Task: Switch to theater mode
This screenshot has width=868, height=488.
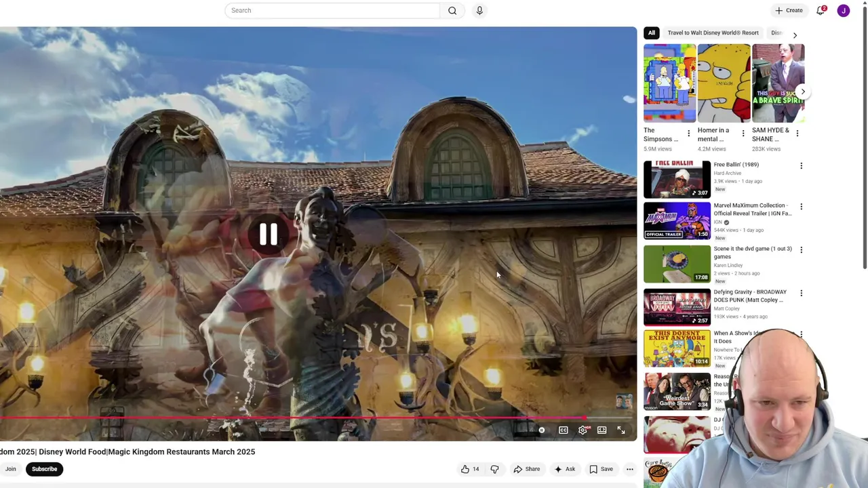Action: coord(601,430)
